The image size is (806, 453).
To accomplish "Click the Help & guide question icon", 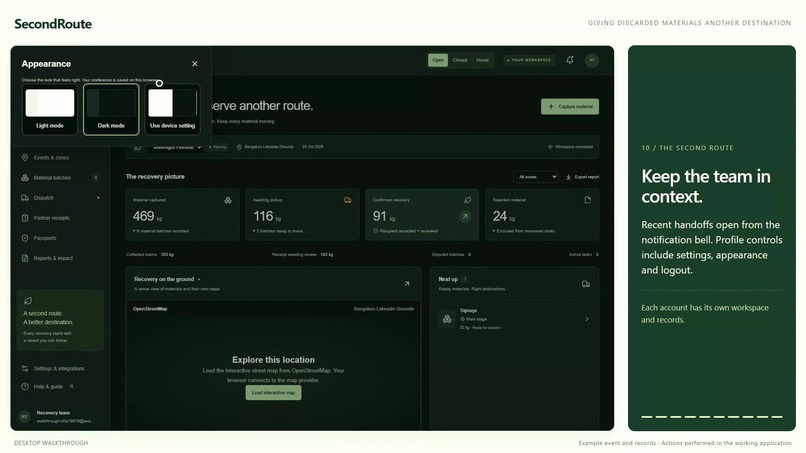I will (x=25, y=387).
